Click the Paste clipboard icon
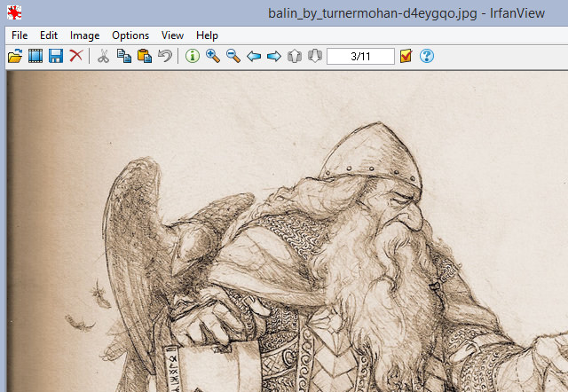 (x=144, y=56)
